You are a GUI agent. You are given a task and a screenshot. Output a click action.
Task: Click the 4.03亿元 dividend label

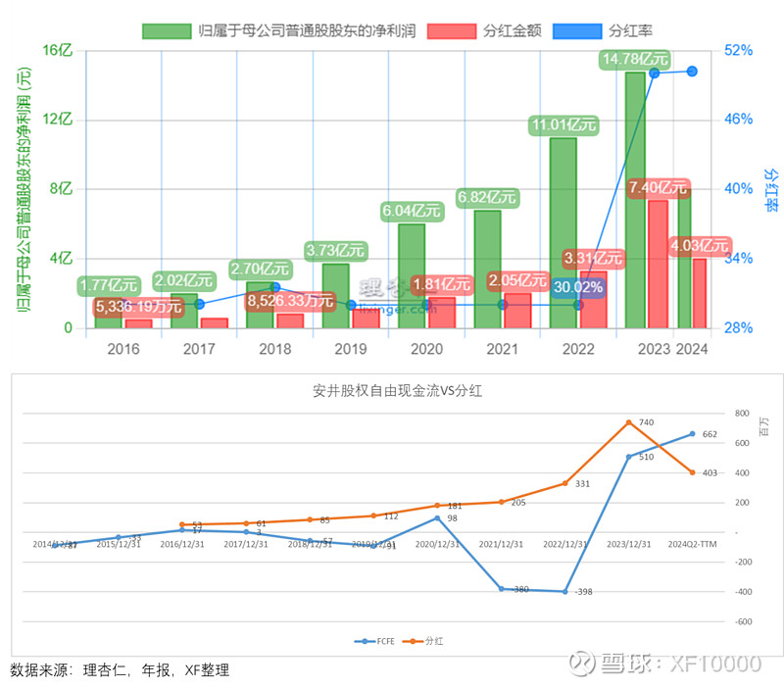699,246
